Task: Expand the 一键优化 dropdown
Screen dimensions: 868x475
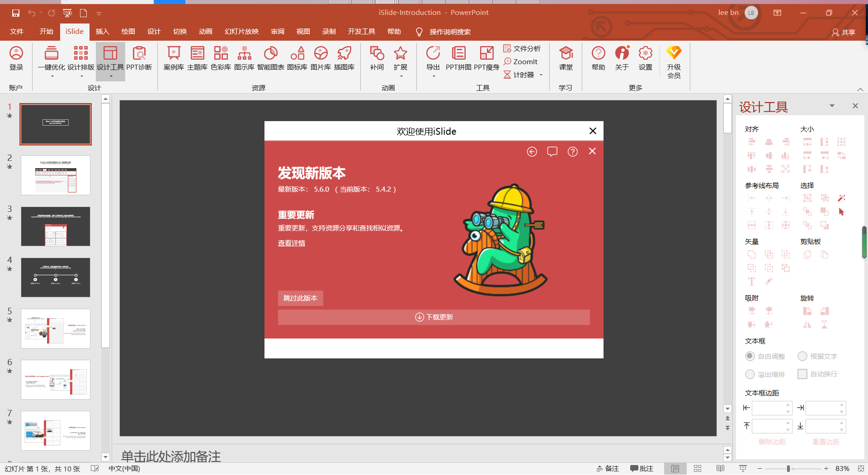Action: [x=52, y=76]
